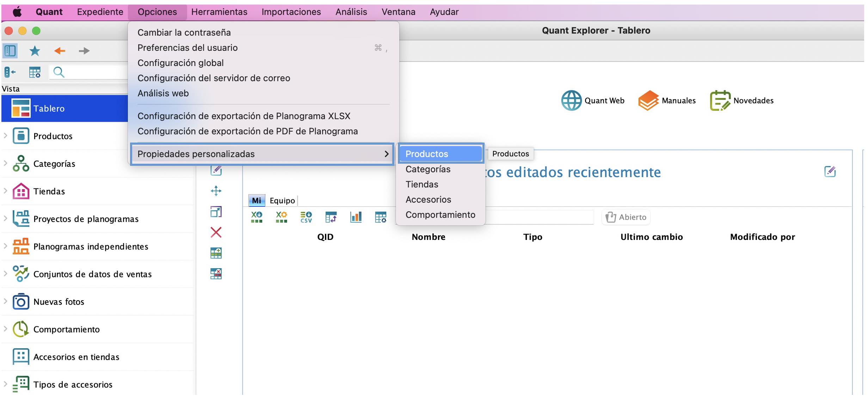Open the Novedades link
Viewport: 868px width, 404px height.
tap(742, 101)
